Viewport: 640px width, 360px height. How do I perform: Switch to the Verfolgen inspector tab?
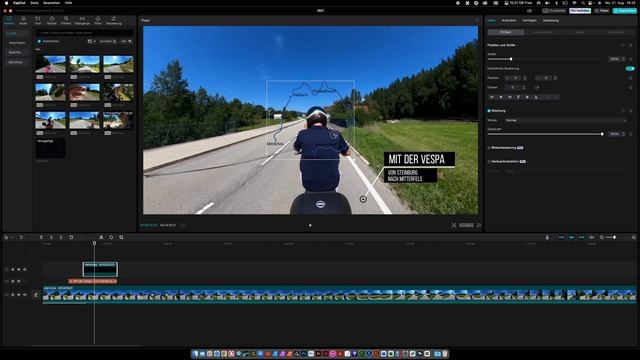coord(529,20)
